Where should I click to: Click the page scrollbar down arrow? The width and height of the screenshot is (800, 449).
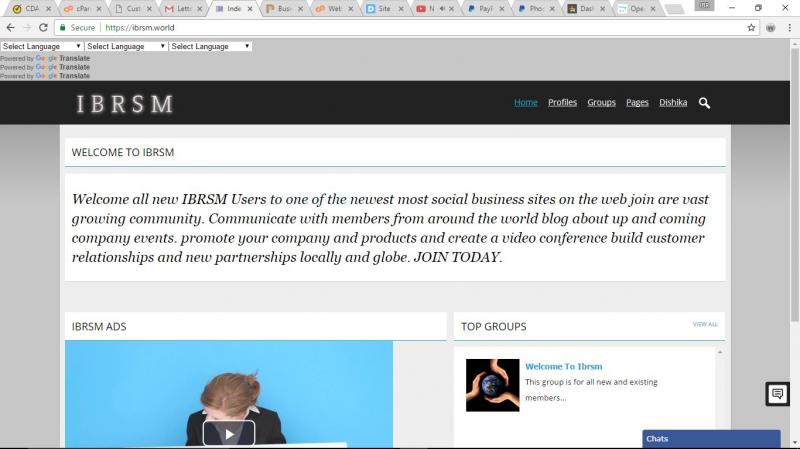tap(794, 442)
